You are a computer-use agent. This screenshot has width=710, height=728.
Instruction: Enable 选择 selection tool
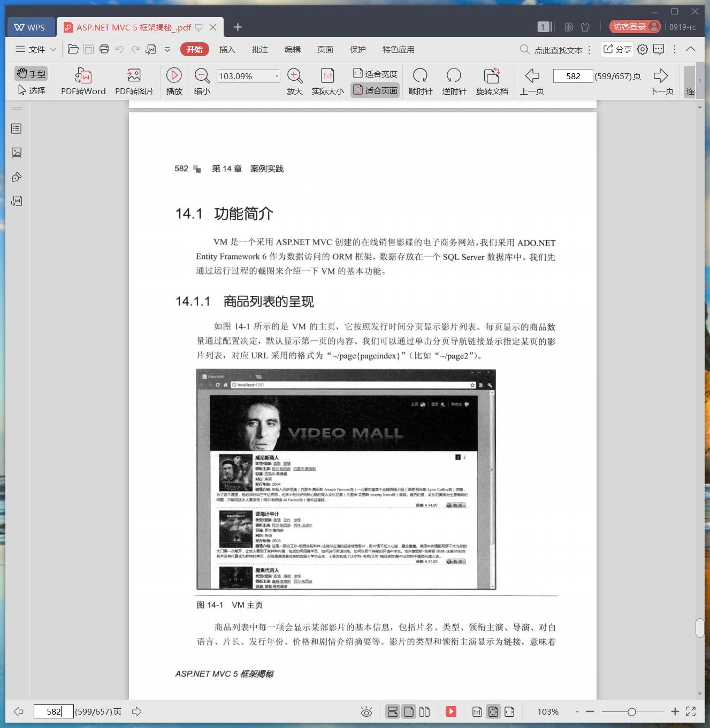pyautogui.click(x=31, y=90)
